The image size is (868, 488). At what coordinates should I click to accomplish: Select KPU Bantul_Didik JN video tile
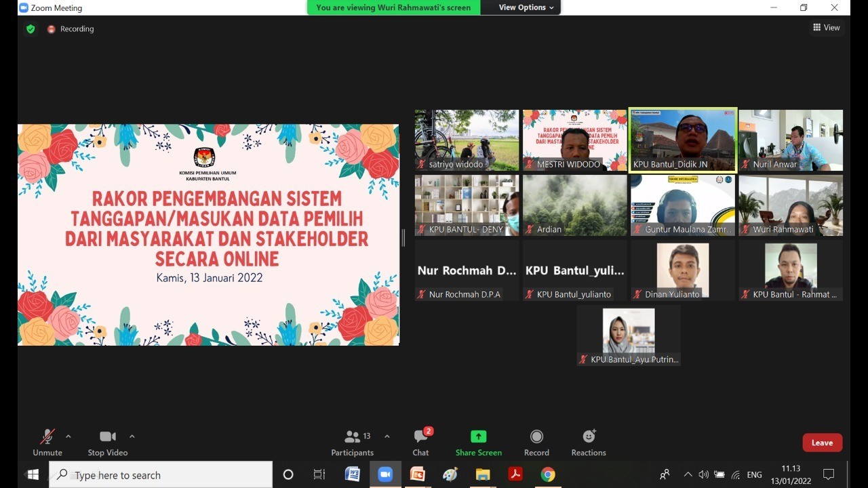coord(682,140)
